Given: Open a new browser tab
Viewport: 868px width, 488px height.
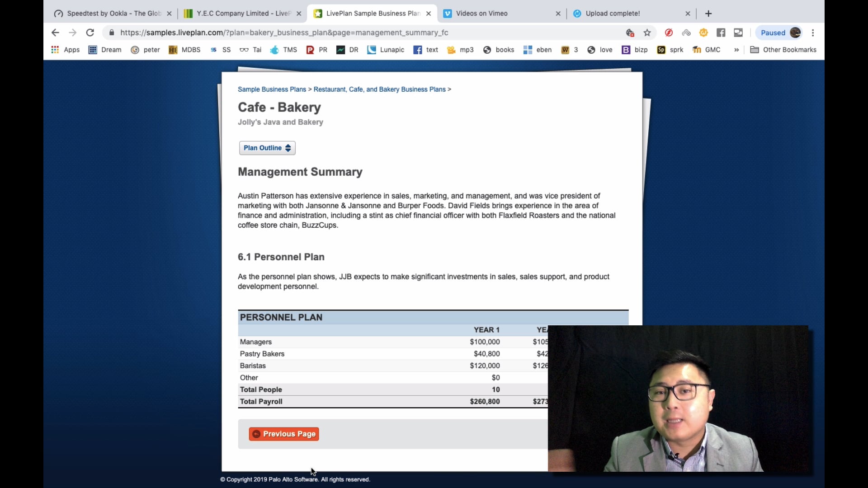Looking at the screenshot, I should point(708,14).
